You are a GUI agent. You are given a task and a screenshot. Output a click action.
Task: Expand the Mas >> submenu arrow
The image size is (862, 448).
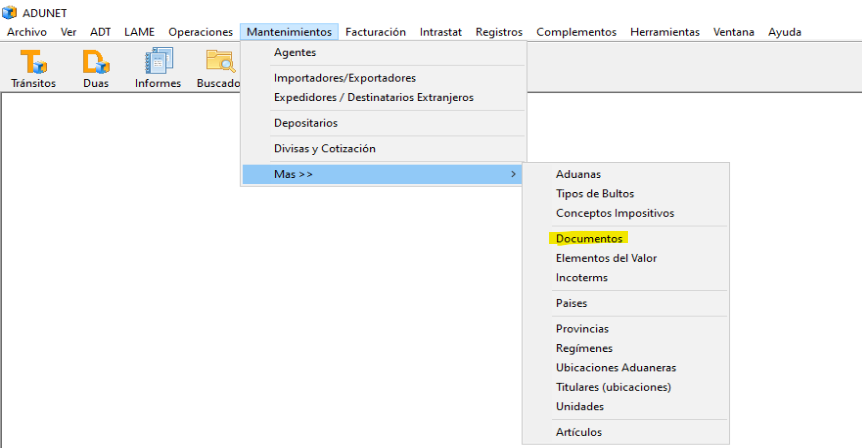click(x=514, y=175)
